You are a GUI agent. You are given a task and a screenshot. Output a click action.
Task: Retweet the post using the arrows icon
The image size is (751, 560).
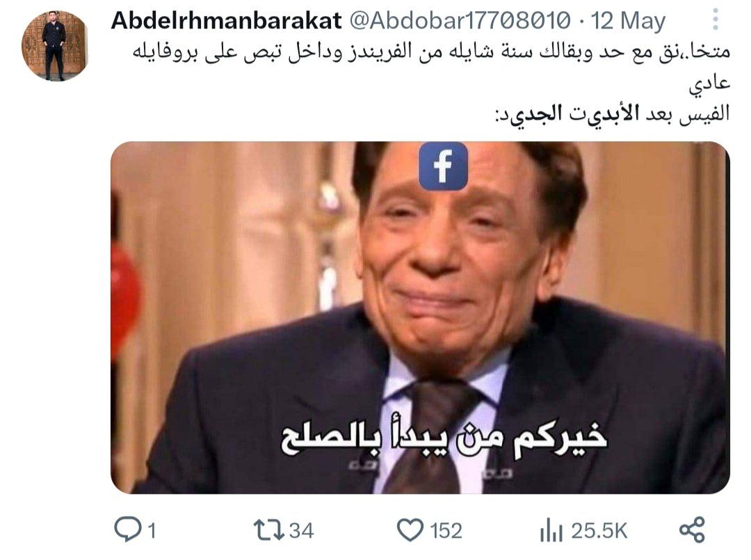[x=268, y=530]
